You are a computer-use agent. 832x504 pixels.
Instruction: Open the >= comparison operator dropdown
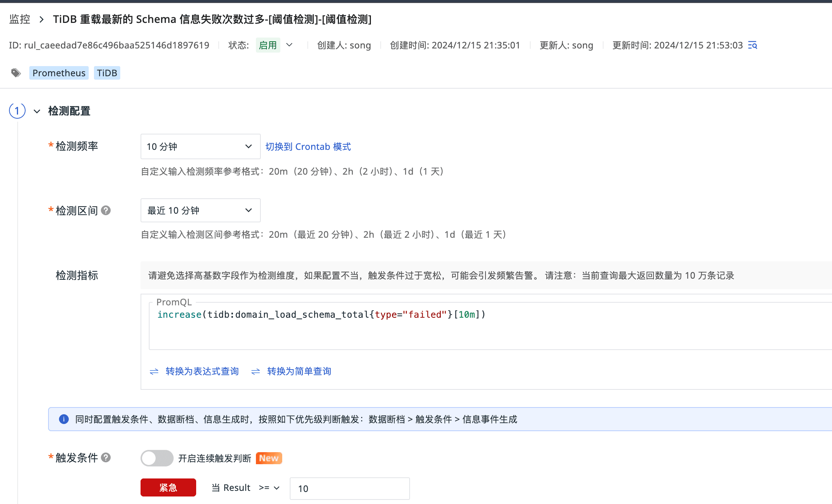coord(269,488)
